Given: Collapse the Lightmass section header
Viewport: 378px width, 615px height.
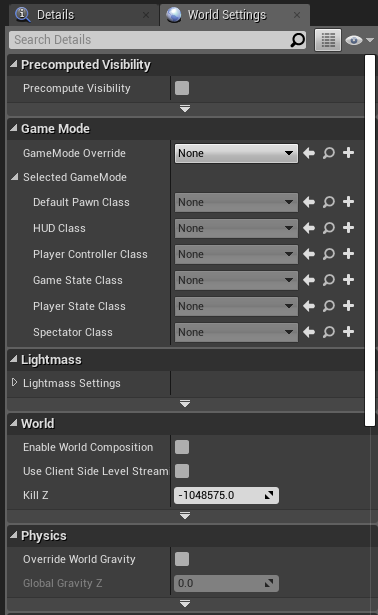Looking at the screenshot, I should [x=13, y=359].
